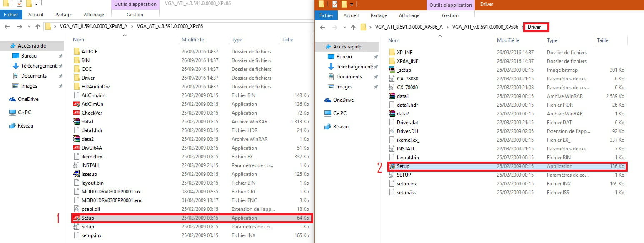The height and width of the screenshot is (243, 644).
Task: Click the 136 Ko Setup application icon in Driver window
Action: [x=392, y=166]
